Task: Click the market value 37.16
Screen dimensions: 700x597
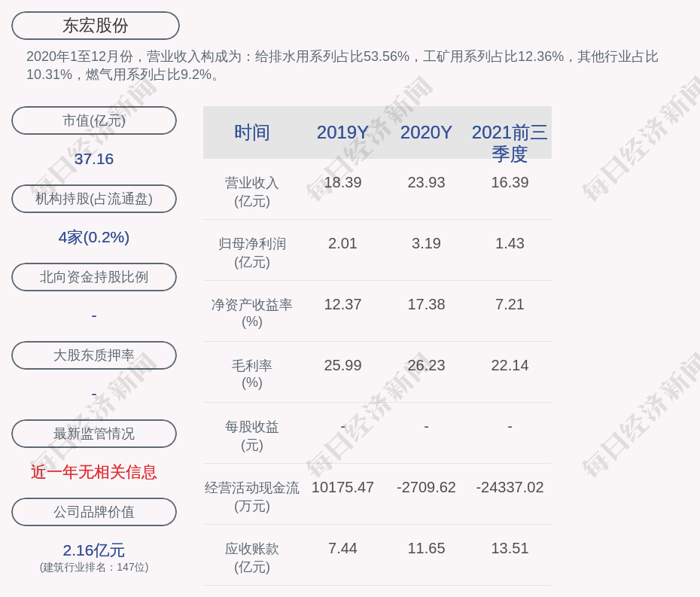Action: 94,159
